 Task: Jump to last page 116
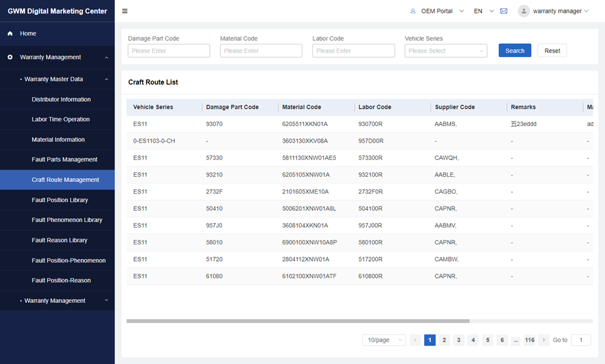(x=530, y=340)
